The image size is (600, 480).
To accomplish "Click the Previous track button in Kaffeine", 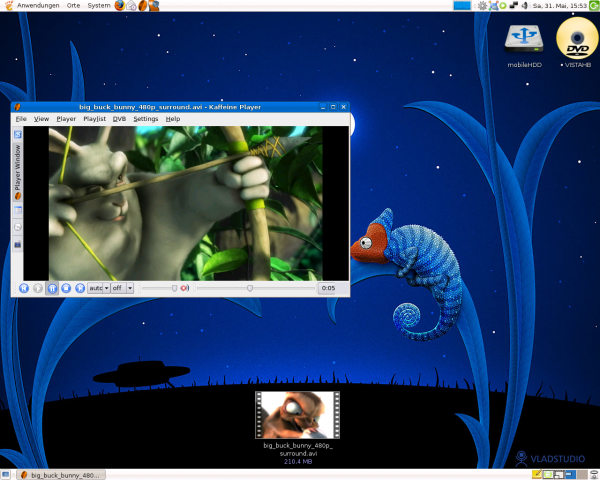I will 24,288.
